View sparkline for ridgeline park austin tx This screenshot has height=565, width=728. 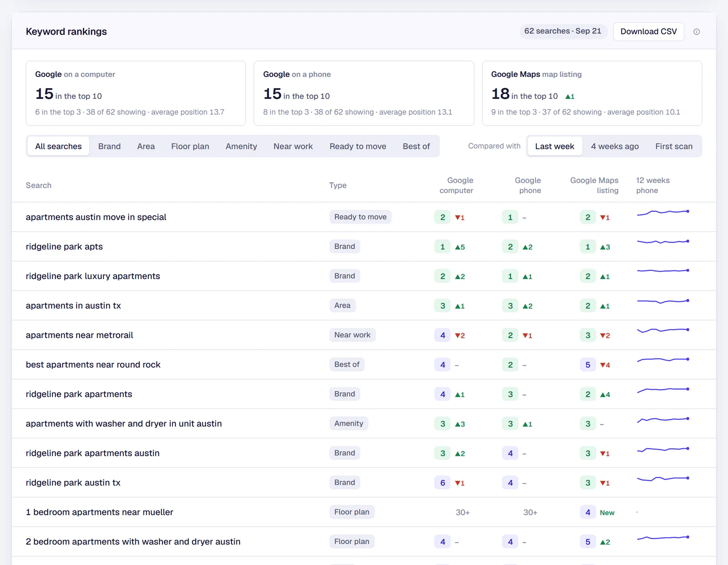click(663, 478)
